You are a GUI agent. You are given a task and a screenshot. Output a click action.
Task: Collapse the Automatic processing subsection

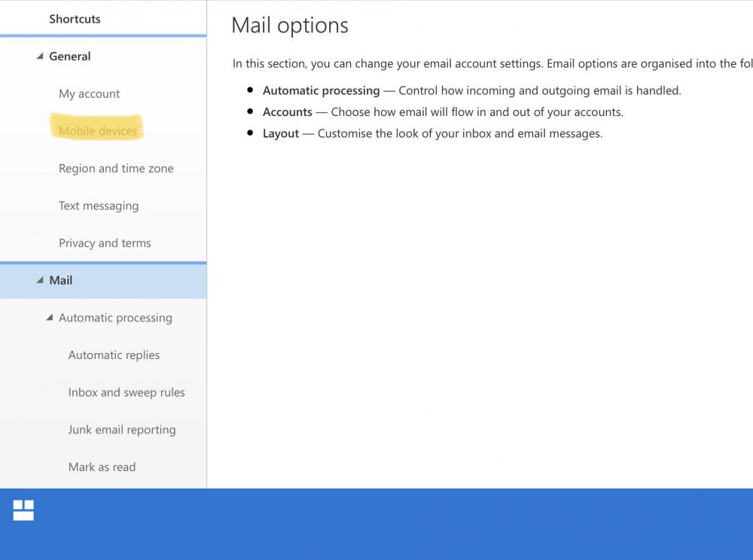(50, 318)
